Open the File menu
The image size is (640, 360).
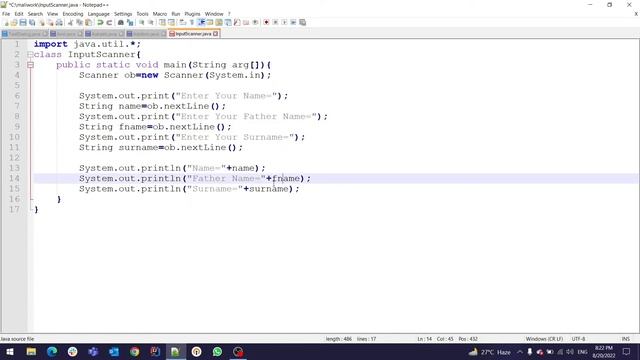point(6,14)
